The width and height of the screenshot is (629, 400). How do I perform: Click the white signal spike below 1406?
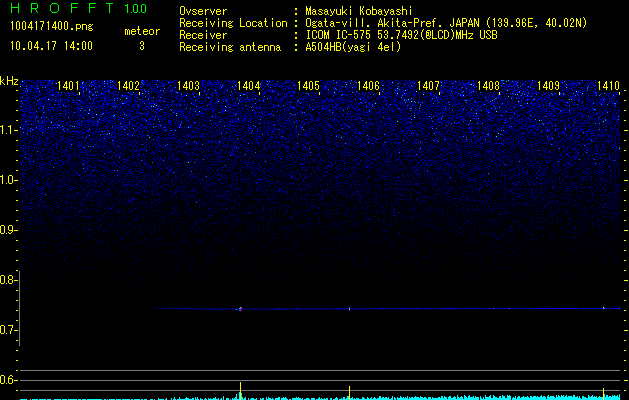(x=349, y=391)
